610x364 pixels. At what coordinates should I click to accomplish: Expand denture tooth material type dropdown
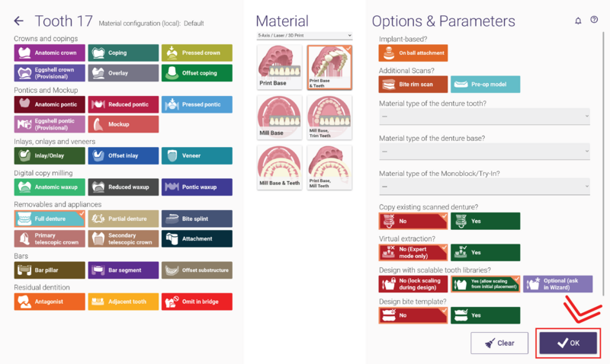[484, 117]
